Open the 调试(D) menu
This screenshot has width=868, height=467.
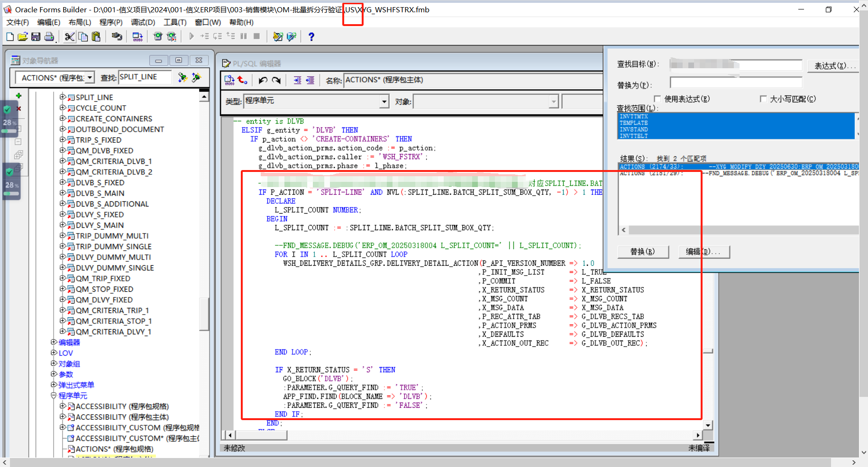pos(143,22)
